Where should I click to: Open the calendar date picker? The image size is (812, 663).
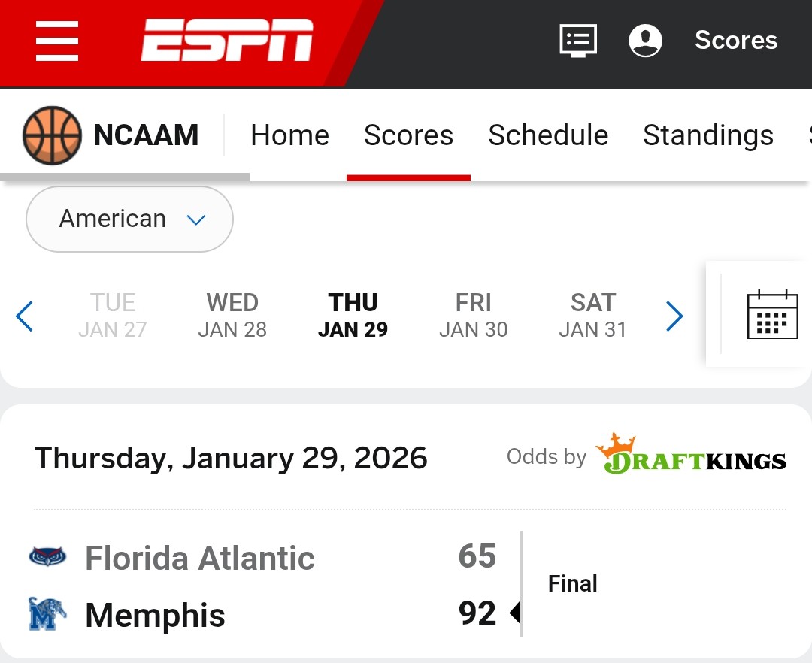(x=772, y=314)
